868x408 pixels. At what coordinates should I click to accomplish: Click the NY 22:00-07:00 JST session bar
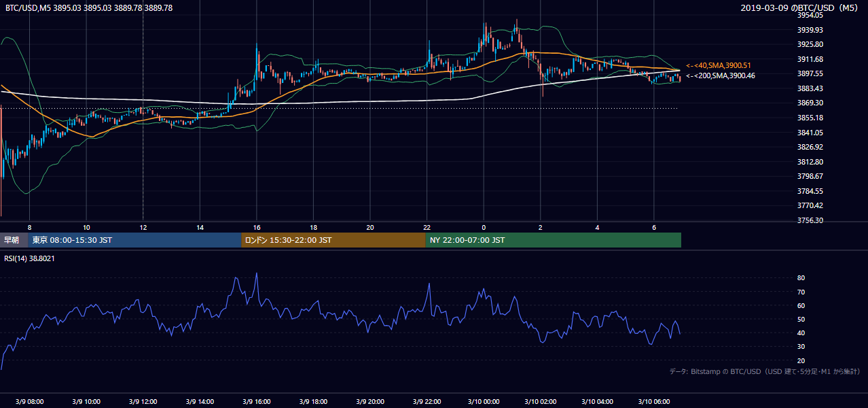(554, 240)
